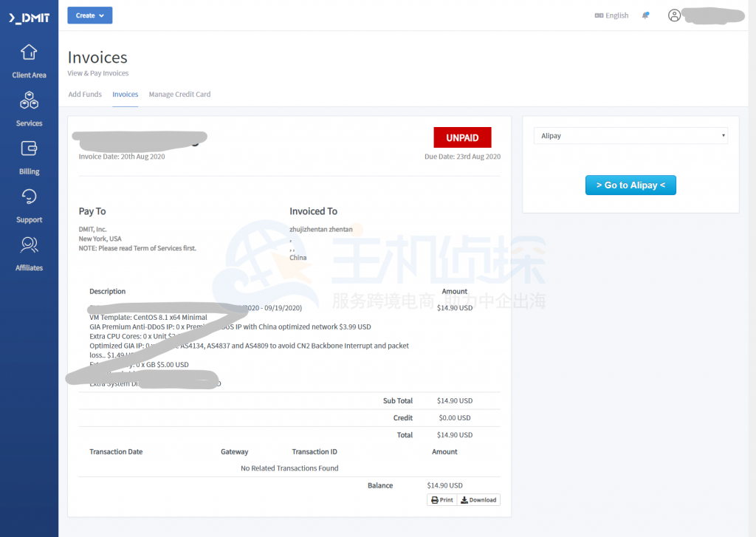Open the Manage Credit Card tab
Screen dimensions: 756x537
coord(179,94)
